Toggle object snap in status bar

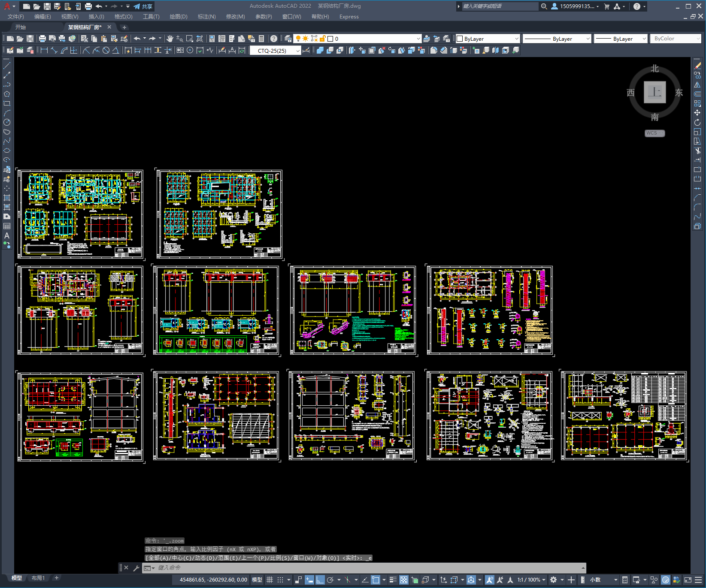pyautogui.click(x=376, y=580)
